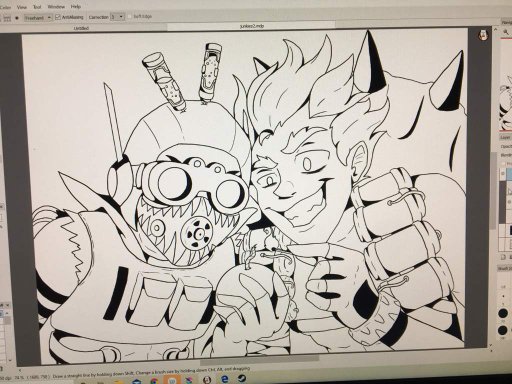Screen dimensions: 512x384
Task: Enable the Soft Edge checkbox
Action: tap(130, 16)
